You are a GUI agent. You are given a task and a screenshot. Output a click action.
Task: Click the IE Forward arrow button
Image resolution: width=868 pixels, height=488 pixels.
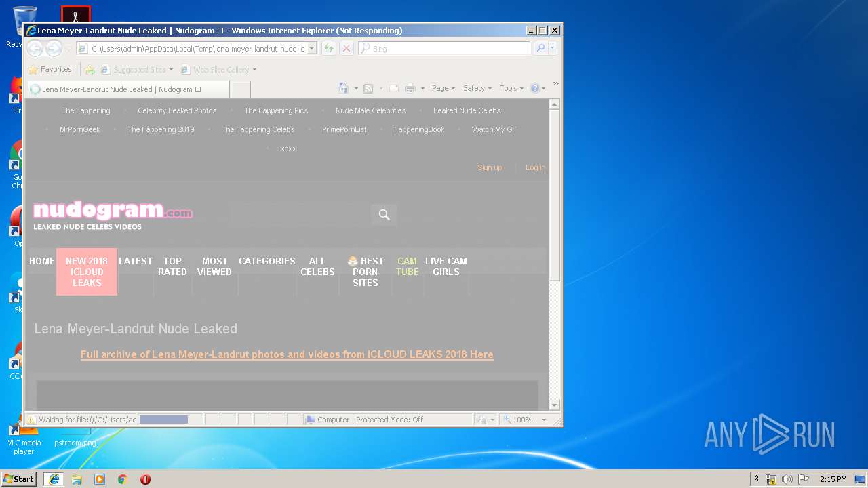pos(54,48)
